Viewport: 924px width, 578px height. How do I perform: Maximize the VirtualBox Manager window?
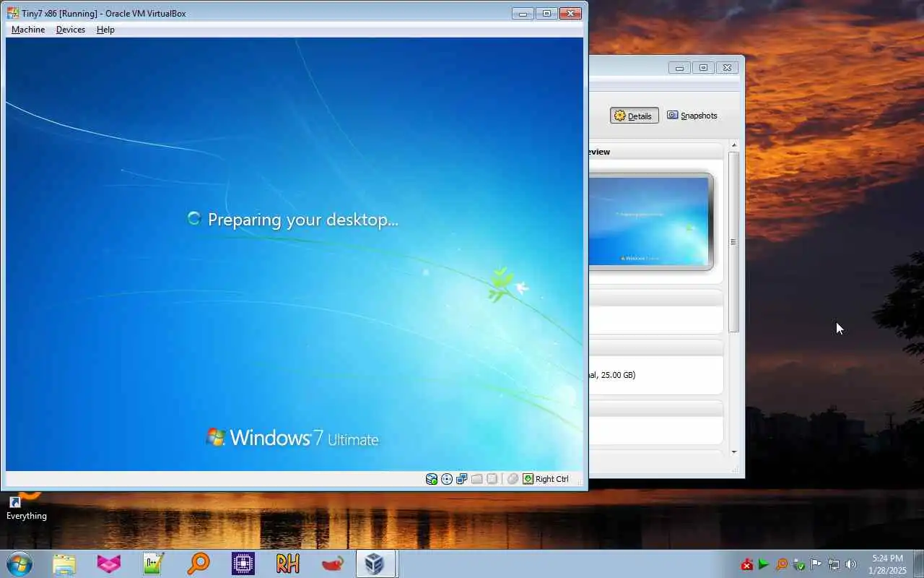coord(703,67)
